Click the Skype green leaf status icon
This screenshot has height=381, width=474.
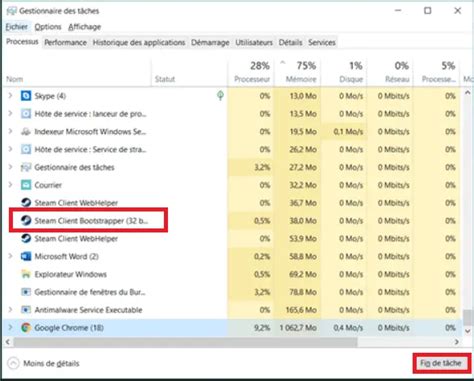(x=220, y=96)
